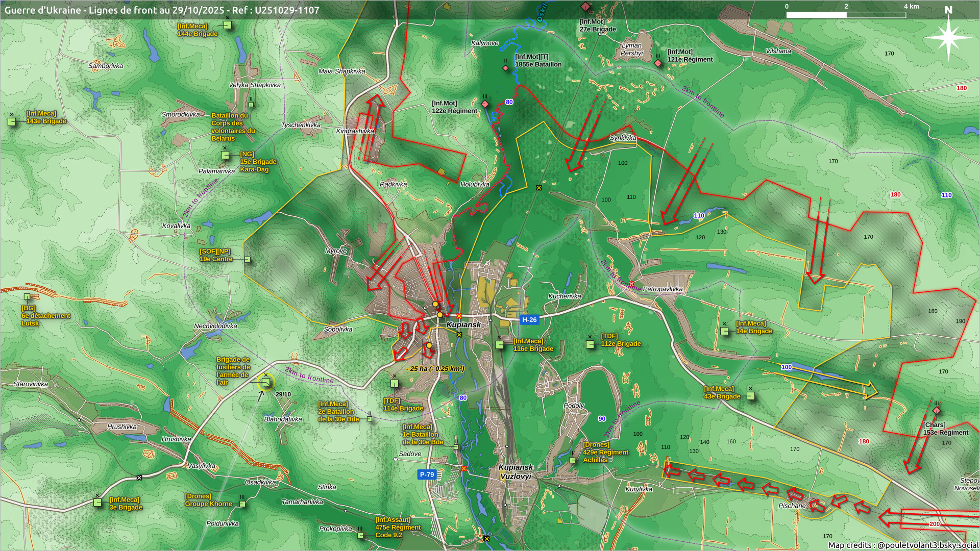The width and height of the screenshot is (980, 551).
Task: Select the 429e Régiment Achilles drone marker
Action: click(x=572, y=460)
